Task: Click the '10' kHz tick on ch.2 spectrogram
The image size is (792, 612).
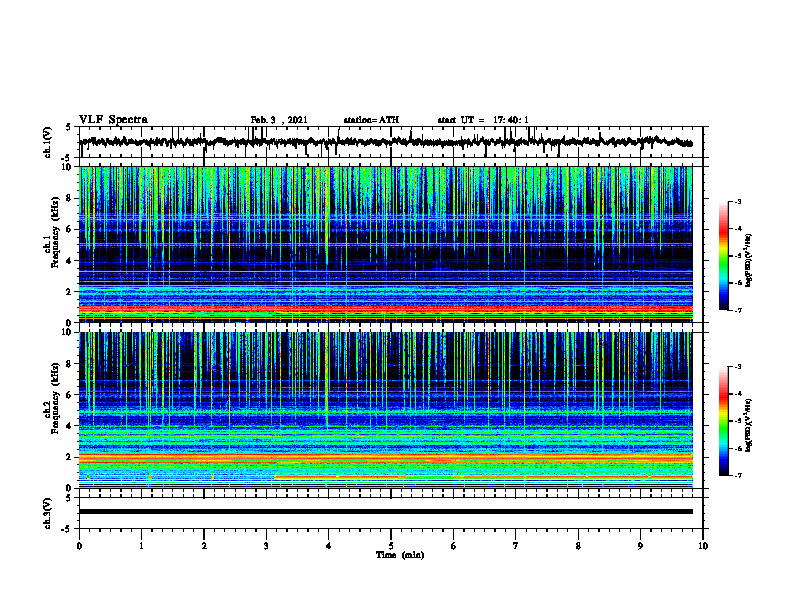Action: tap(68, 332)
